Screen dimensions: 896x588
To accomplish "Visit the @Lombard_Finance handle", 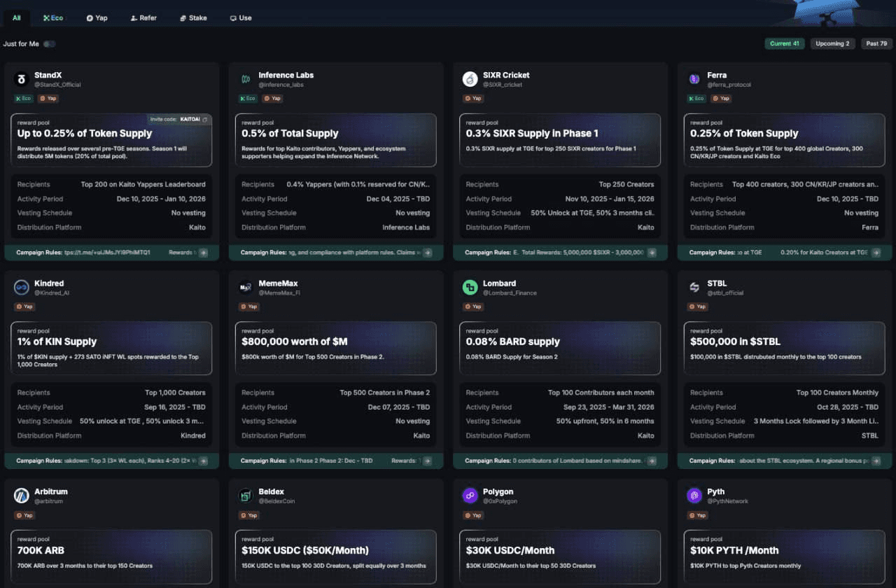I will [510, 293].
